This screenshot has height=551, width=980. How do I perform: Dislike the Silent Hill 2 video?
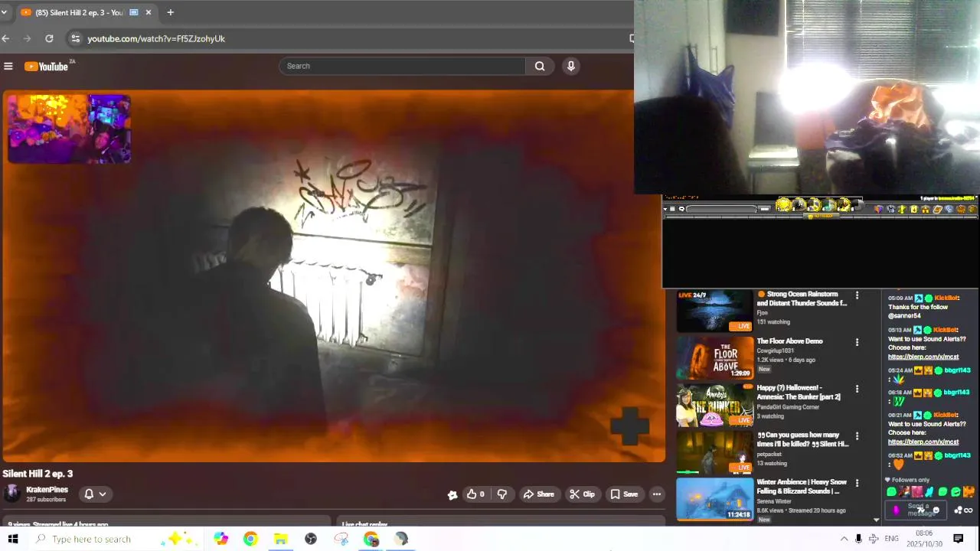(502, 494)
